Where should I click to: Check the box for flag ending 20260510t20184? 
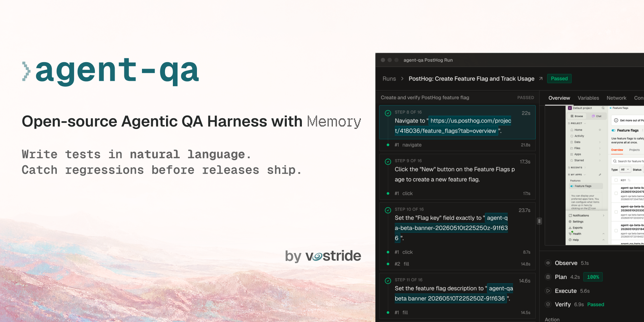[616, 231]
